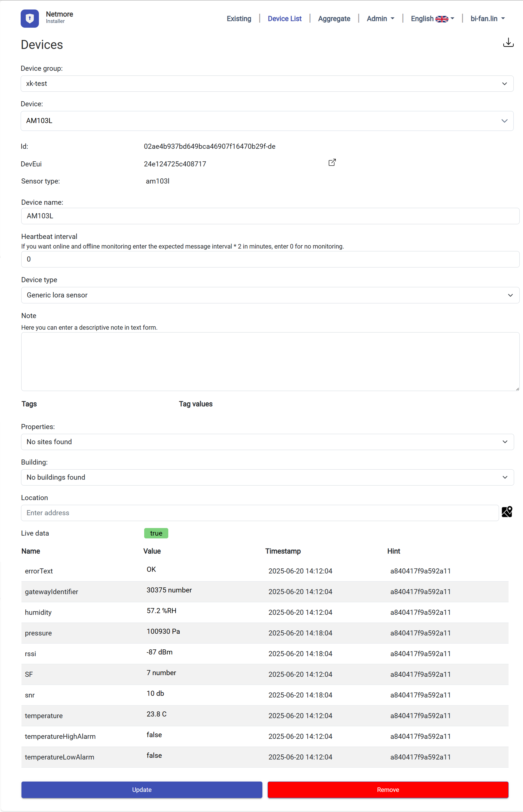The image size is (523, 812).
Task: Select Sensor type value am103l
Action: tap(158, 181)
